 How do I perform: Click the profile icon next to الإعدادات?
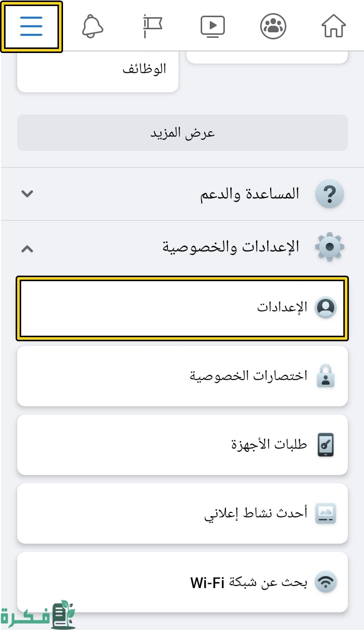[x=326, y=307]
